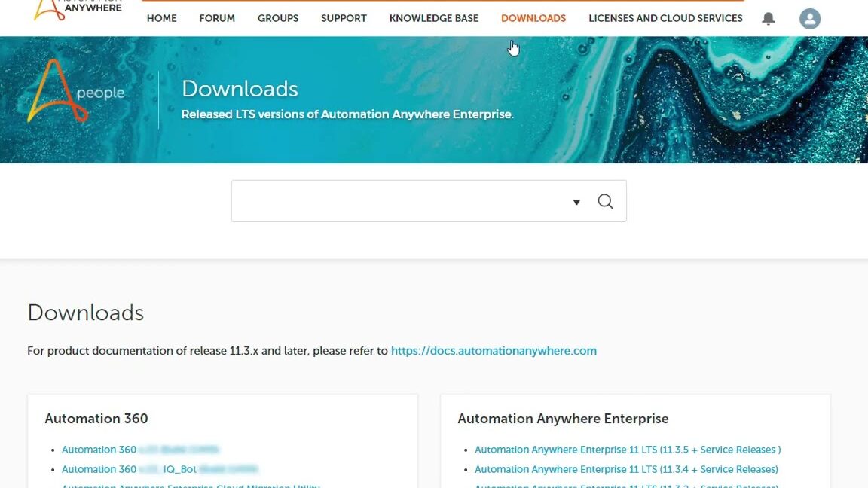Open the SUPPORT menu item
868x488 pixels.
(x=344, y=18)
